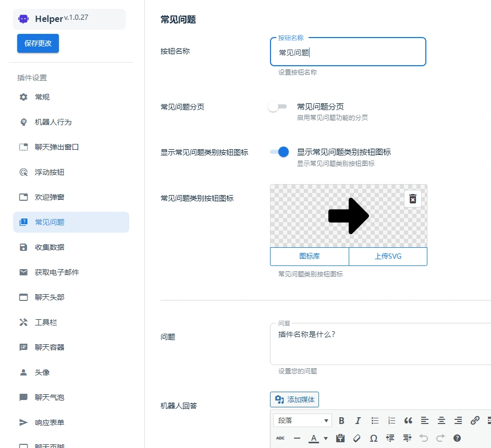The width and height of the screenshot is (491, 448).
Task: Click the 上传SVG upload button
Action: [388, 256]
